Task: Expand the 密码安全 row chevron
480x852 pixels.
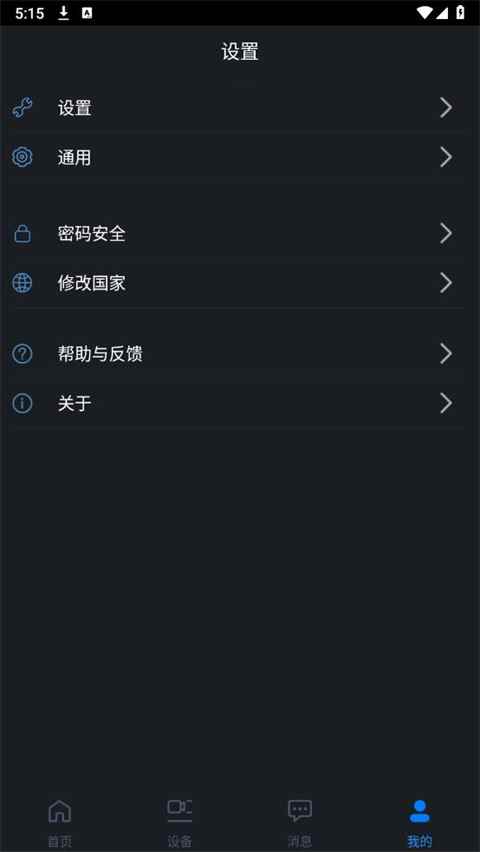Action: (446, 234)
